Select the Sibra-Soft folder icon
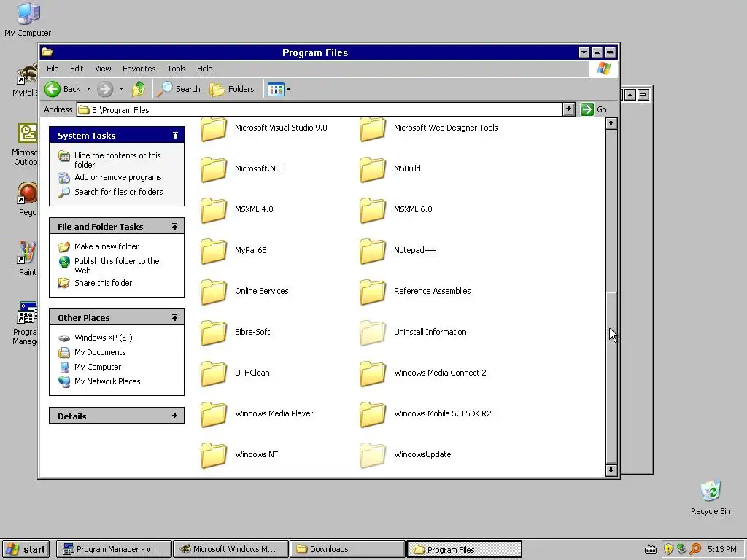The image size is (747, 560). (x=214, y=332)
